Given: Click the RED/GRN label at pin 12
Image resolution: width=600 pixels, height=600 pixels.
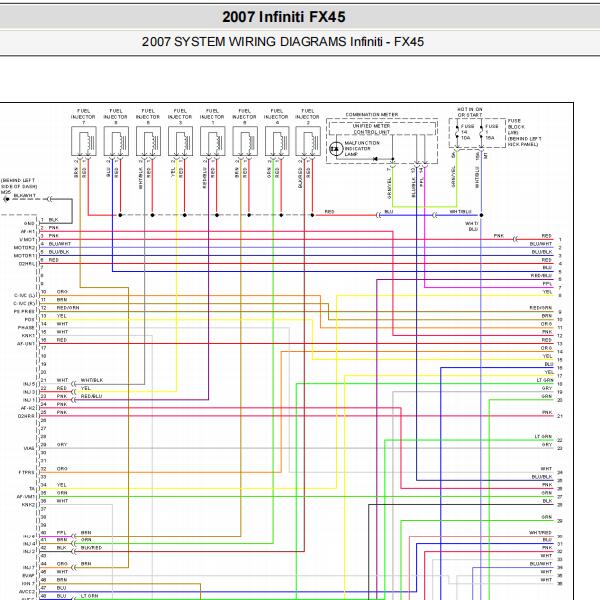Looking at the screenshot, I should point(68,308).
